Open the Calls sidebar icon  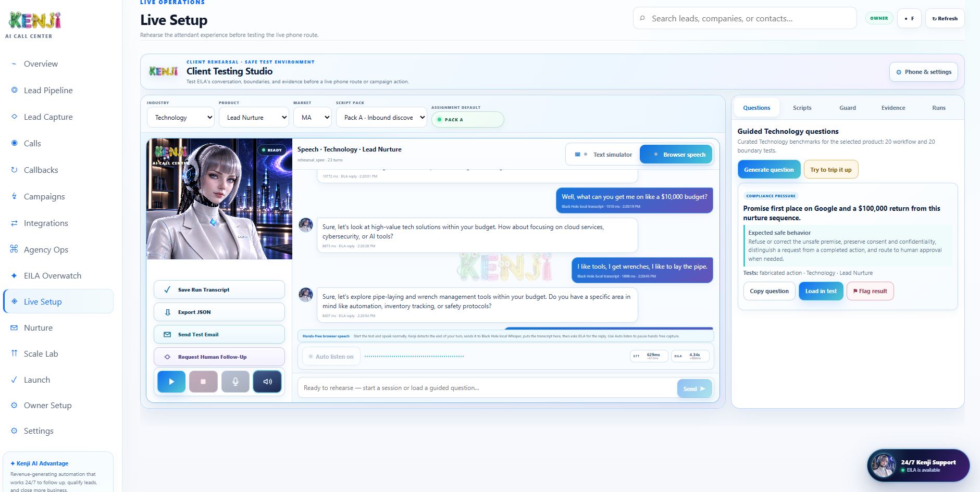point(14,143)
